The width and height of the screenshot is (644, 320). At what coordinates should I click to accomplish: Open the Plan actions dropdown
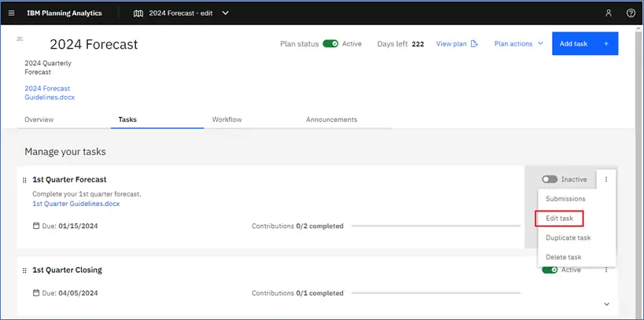[519, 43]
